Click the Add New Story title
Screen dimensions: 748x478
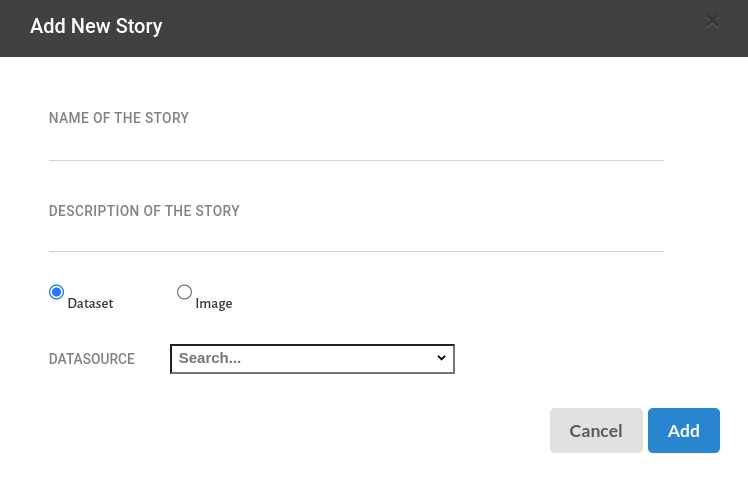tap(96, 27)
